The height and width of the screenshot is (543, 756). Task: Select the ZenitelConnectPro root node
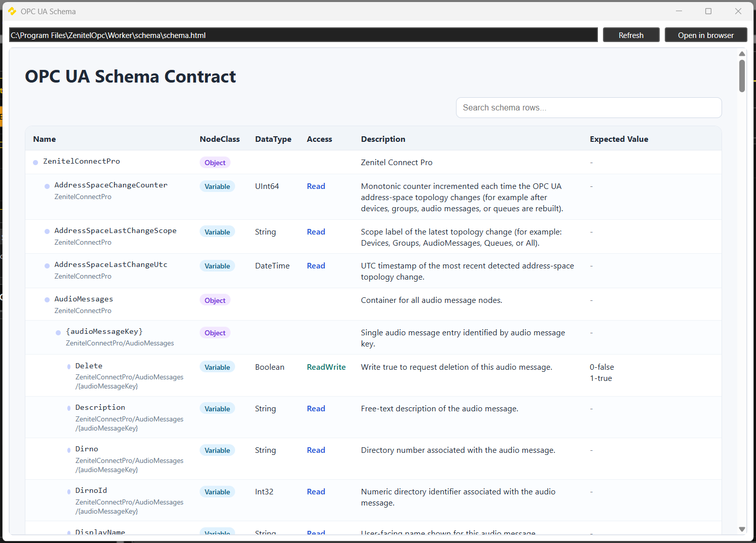(82, 162)
